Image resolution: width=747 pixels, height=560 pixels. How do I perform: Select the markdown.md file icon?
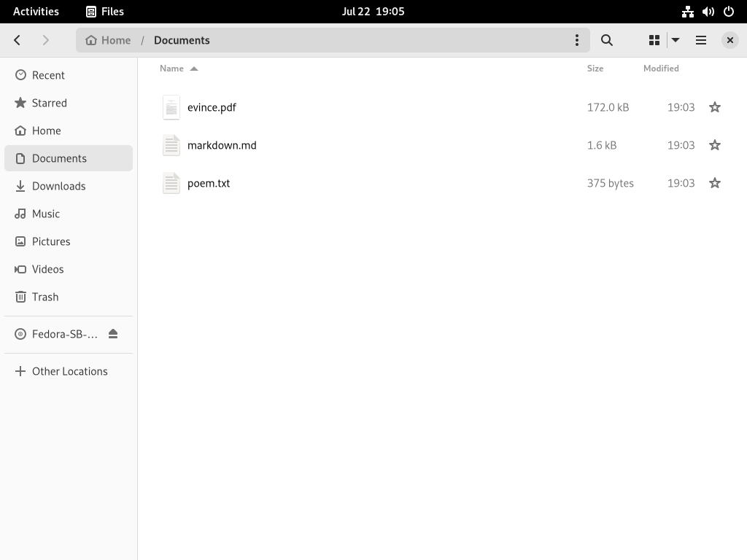[171, 145]
